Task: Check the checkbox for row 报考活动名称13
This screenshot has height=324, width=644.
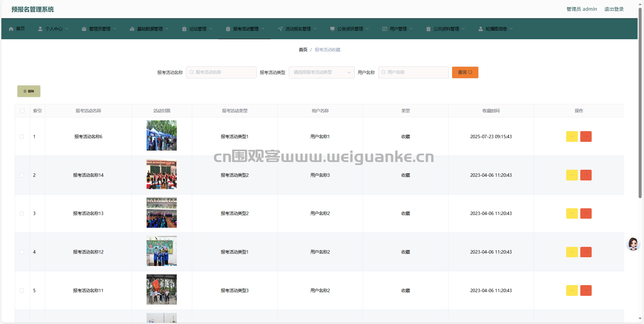Action: pyautogui.click(x=22, y=213)
